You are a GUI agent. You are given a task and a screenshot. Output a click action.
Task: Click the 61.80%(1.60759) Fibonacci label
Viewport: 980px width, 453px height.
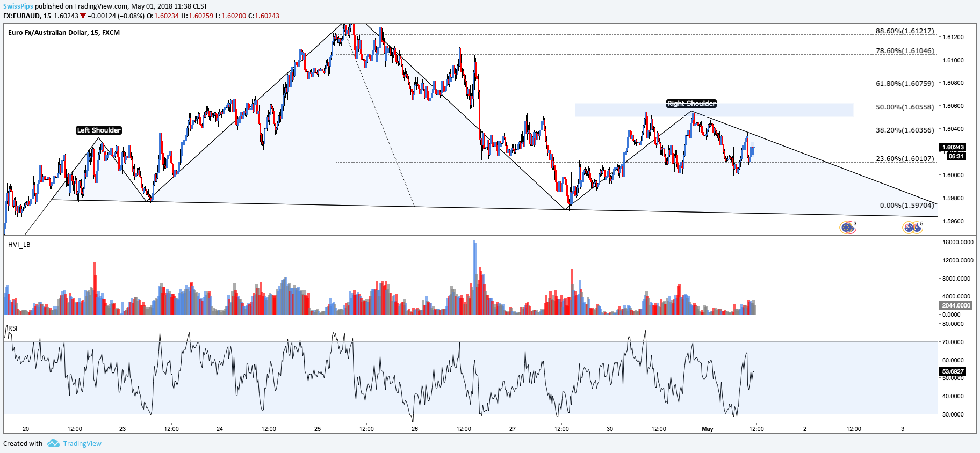[x=905, y=84]
